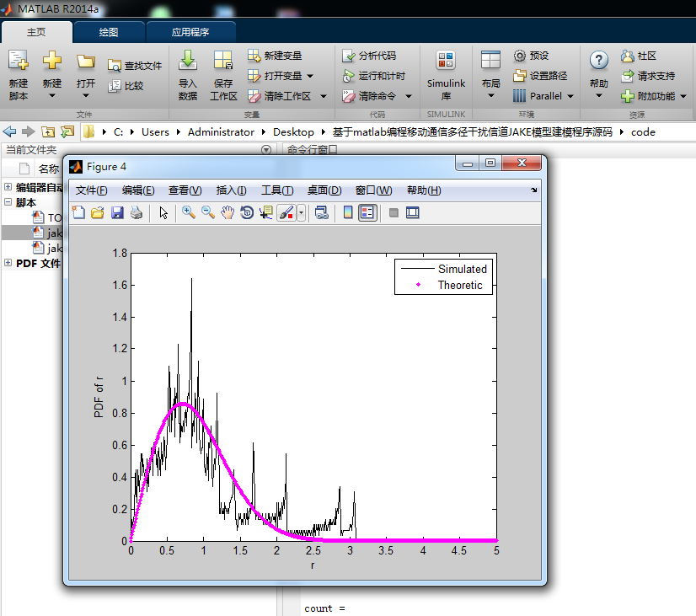
Task: Open 预设 (Preferences) gear icon
Action: pos(532,56)
